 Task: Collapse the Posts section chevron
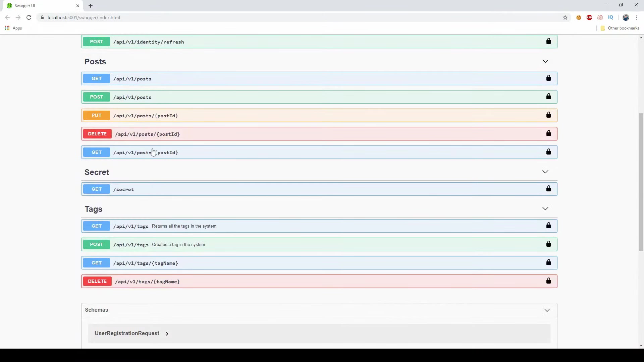(x=545, y=61)
